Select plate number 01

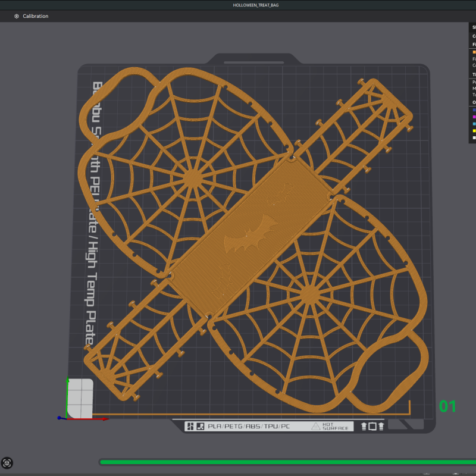(447, 408)
